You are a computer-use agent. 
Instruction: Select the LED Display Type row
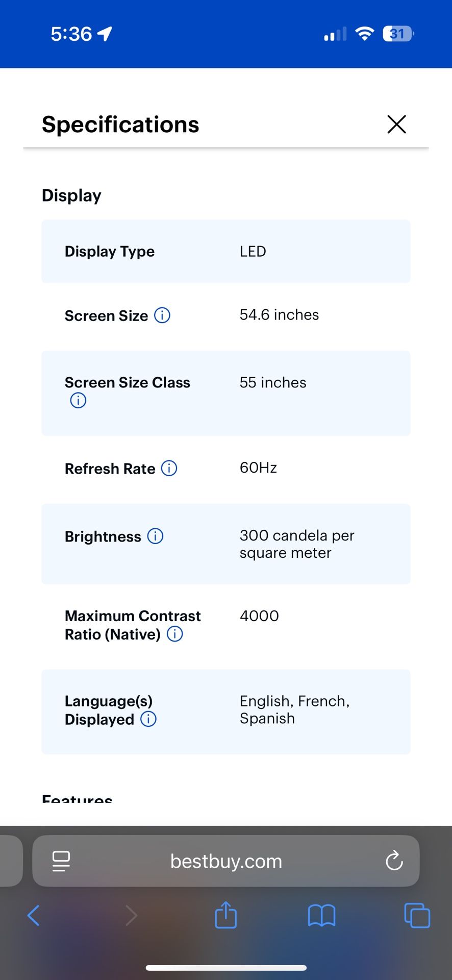click(x=226, y=251)
